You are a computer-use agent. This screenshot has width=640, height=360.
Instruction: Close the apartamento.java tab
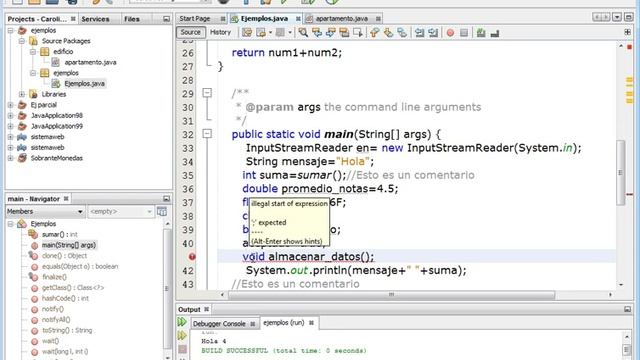378,19
